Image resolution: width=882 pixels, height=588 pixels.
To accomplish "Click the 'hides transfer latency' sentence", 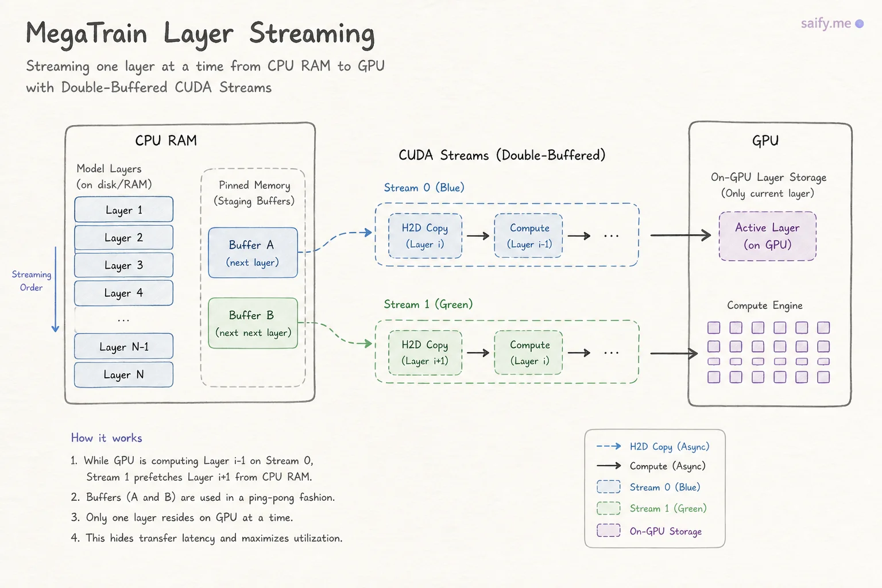I will click(x=207, y=538).
